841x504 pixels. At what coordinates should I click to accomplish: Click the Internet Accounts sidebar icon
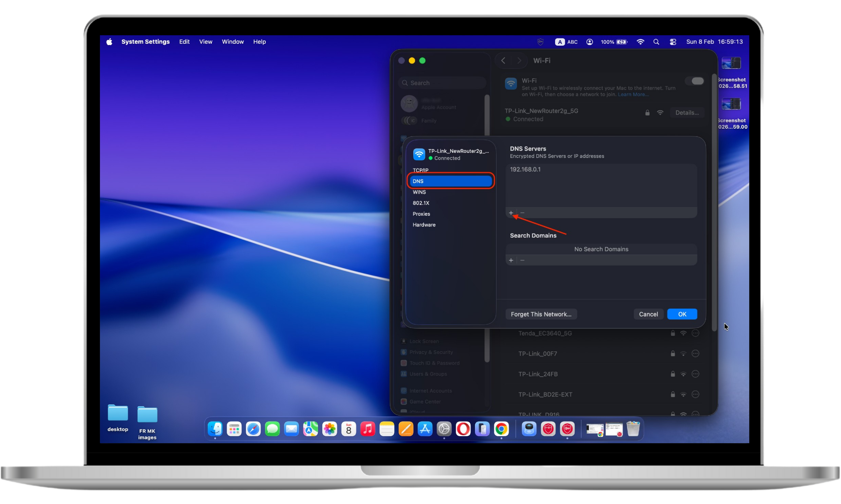coord(403,390)
